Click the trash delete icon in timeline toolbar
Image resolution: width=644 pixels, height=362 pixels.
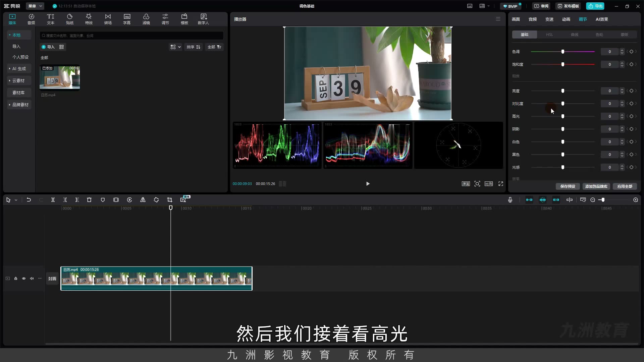coord(89,200)
